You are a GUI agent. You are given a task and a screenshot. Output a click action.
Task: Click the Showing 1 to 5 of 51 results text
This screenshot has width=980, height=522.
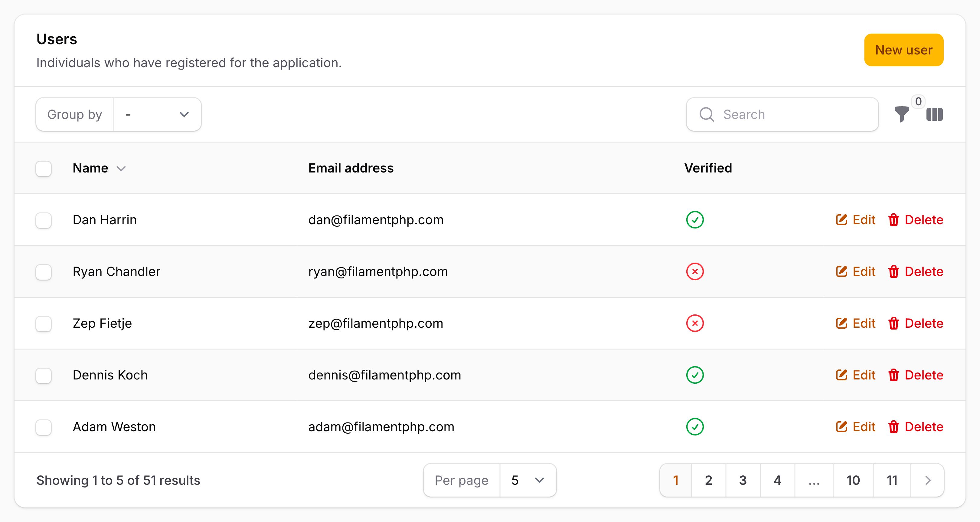118,480
